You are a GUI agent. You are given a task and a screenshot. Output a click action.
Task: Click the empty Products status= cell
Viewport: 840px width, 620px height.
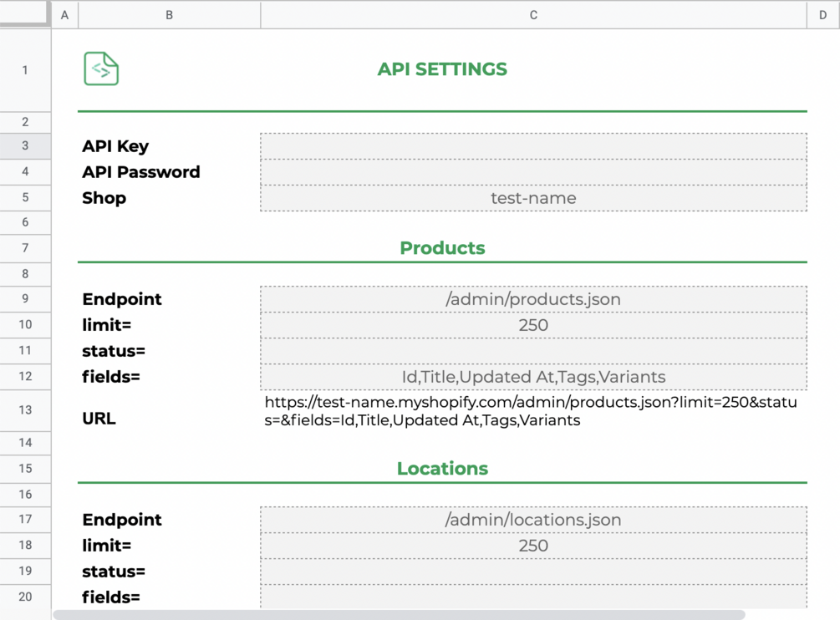coord(533,351)
